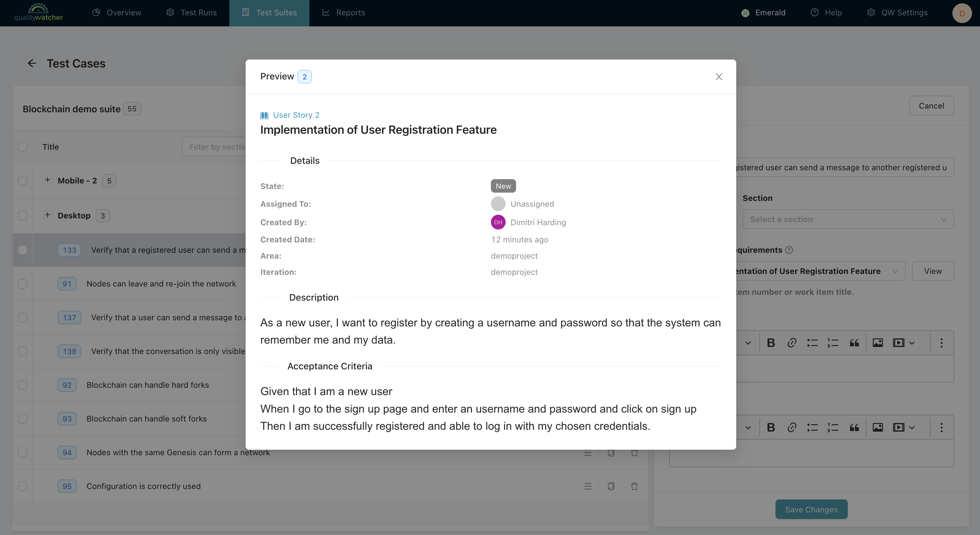The height and width of the screenshot is (535, 980).
Task: Click the requirements help question icon
Action: click(789, 250)
